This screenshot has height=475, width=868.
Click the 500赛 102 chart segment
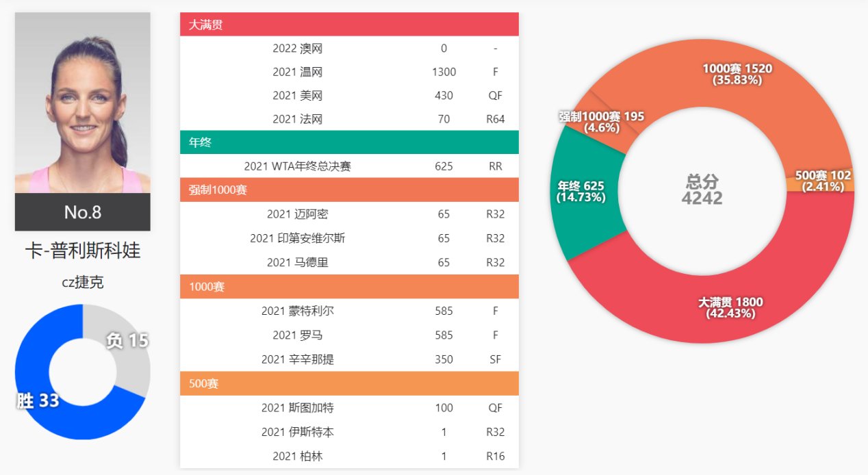click(x=823, y=181)
